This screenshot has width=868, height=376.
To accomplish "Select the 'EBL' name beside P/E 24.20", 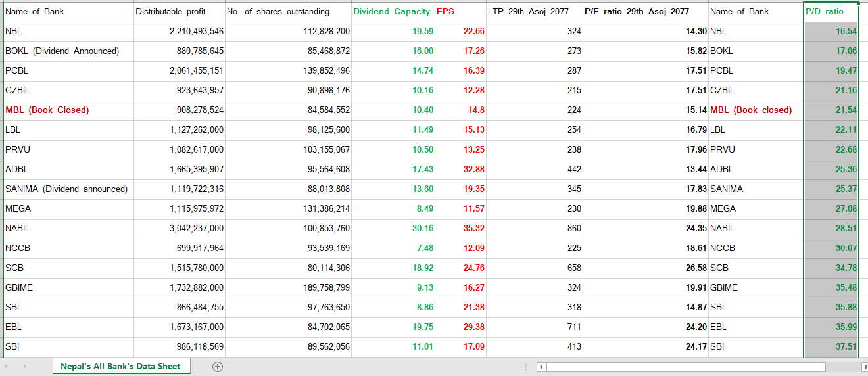I will [x=756, y=327].
